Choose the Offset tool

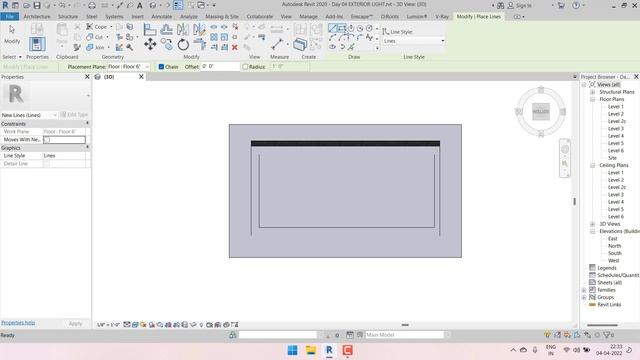166,29
